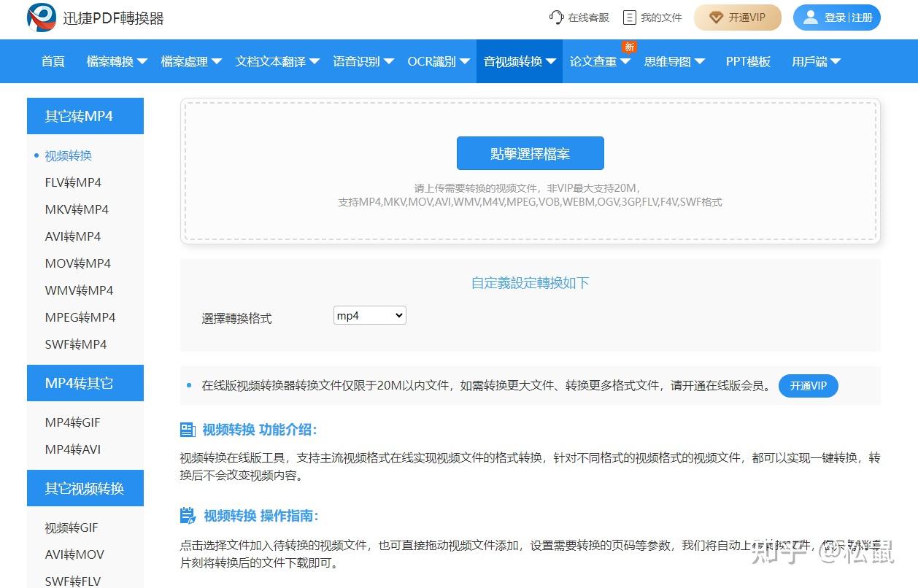This screenshot has width=918, height=588.
Task: Expand the OCR識別 menu arrow
Action: coord(465,62)
